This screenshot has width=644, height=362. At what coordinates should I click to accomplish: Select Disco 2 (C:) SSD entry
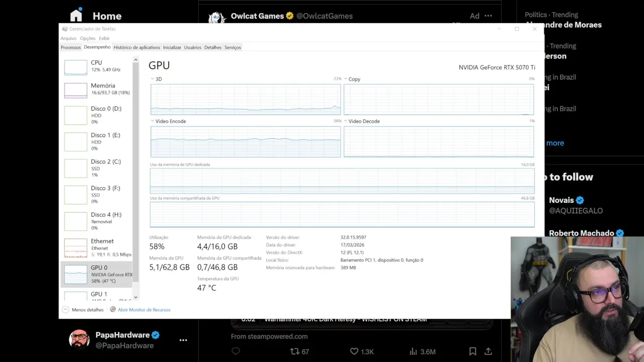(x=97, y=168)
